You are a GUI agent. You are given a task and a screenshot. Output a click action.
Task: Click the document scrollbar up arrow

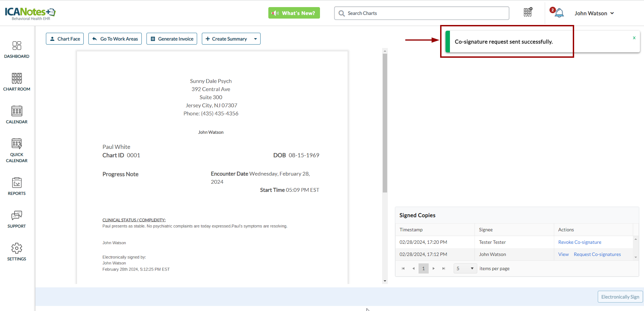click(385, 51)
